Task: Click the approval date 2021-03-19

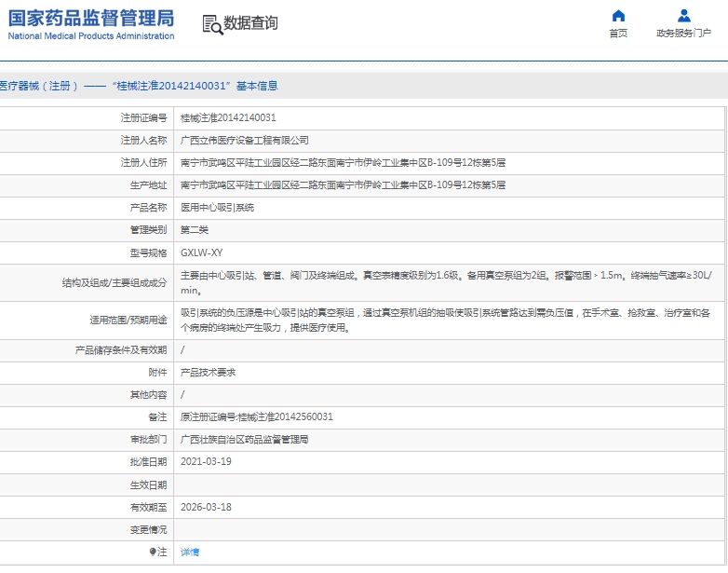Action: click(206, 462)
